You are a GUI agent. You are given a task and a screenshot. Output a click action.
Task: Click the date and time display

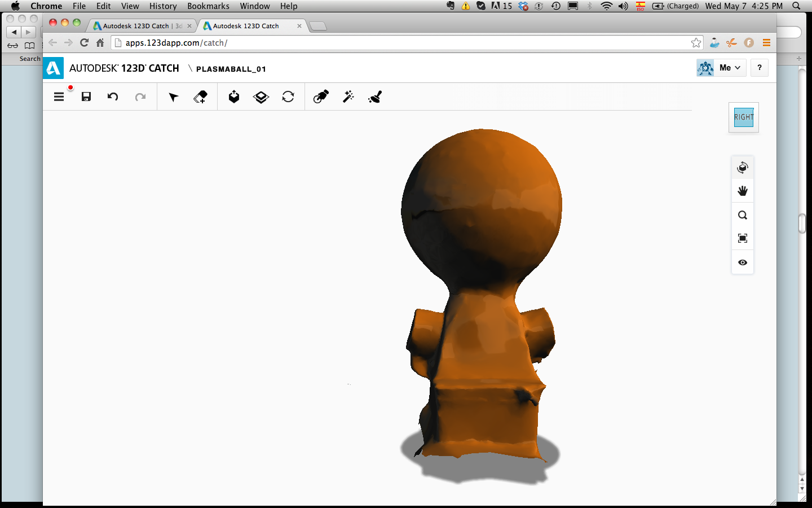[x=744, y=6]
